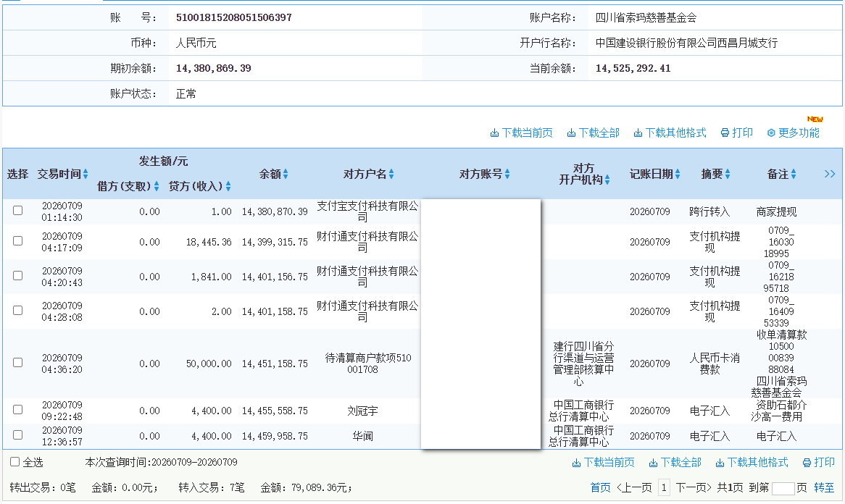Click top 下载当前页 link text
Screen dimensions: 845x504
pos(527,133)
